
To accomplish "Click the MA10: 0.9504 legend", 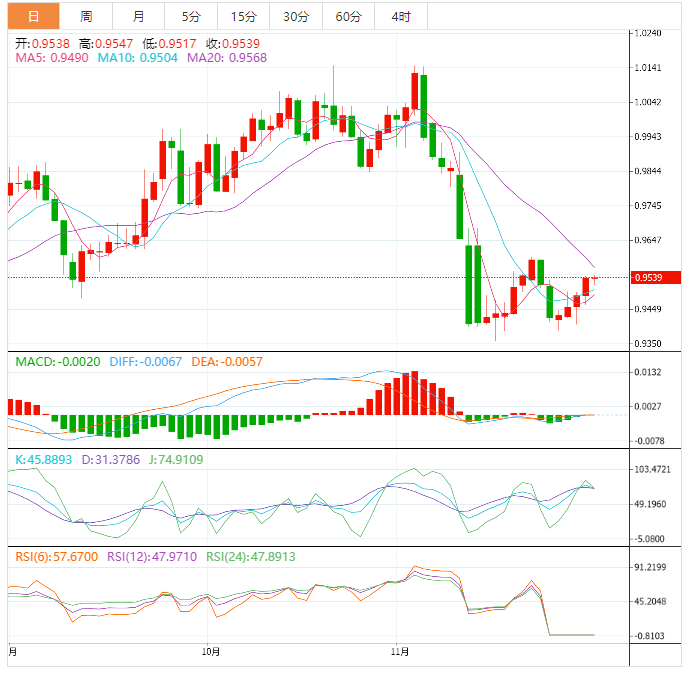I will (137, 58).
